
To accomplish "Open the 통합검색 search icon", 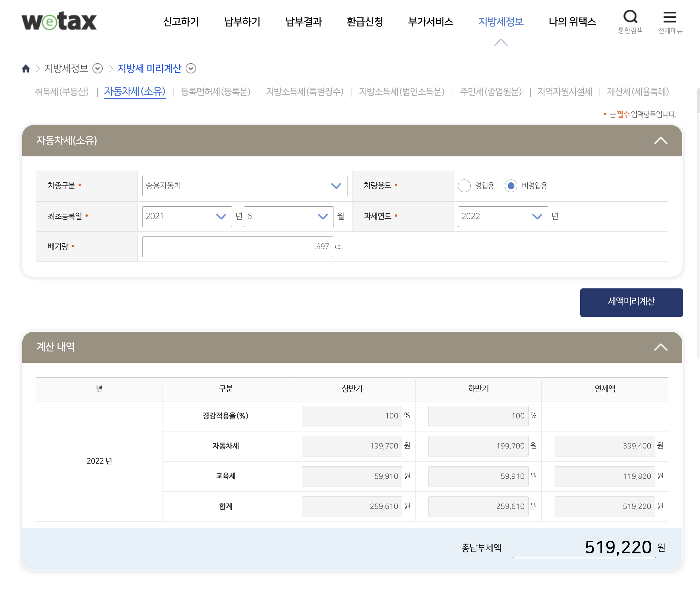I will pyautogui.click(x=630, y=17).
